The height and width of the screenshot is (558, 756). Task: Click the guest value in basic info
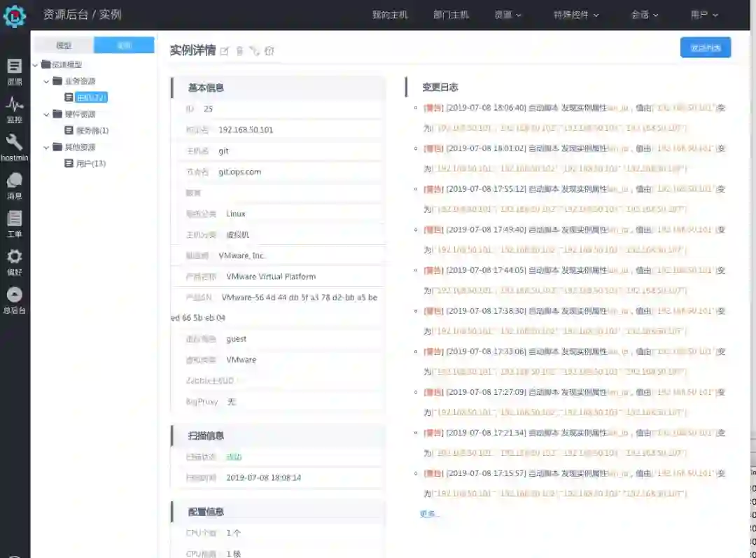(237, 339)
